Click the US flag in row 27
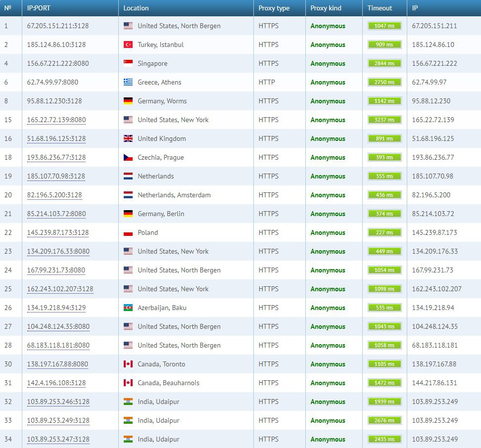Screen dimensions: 481x448 coord(128,326)
